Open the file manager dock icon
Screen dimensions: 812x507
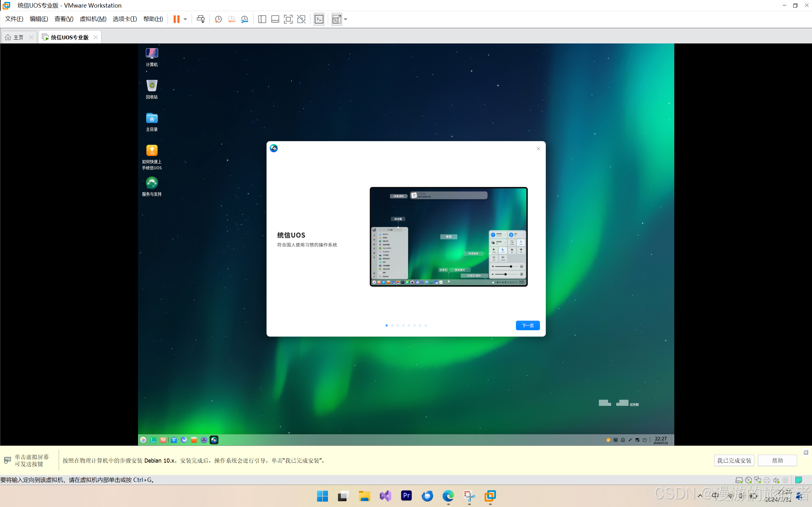(174, 440)
